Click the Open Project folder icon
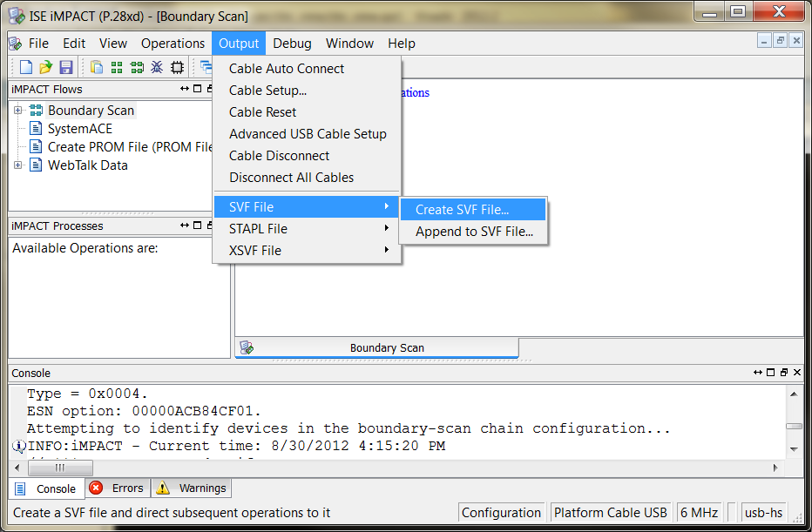The height and width of the screenshot is (532, 812). coord(46,67)
